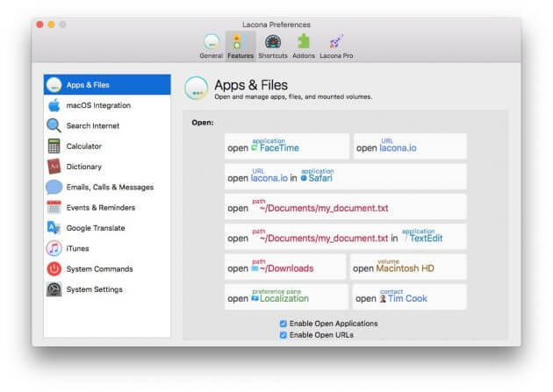Screen dimensions: 553x392
Task: Click the large Apps & Files header icon
Action: click(x=196, y=88)
